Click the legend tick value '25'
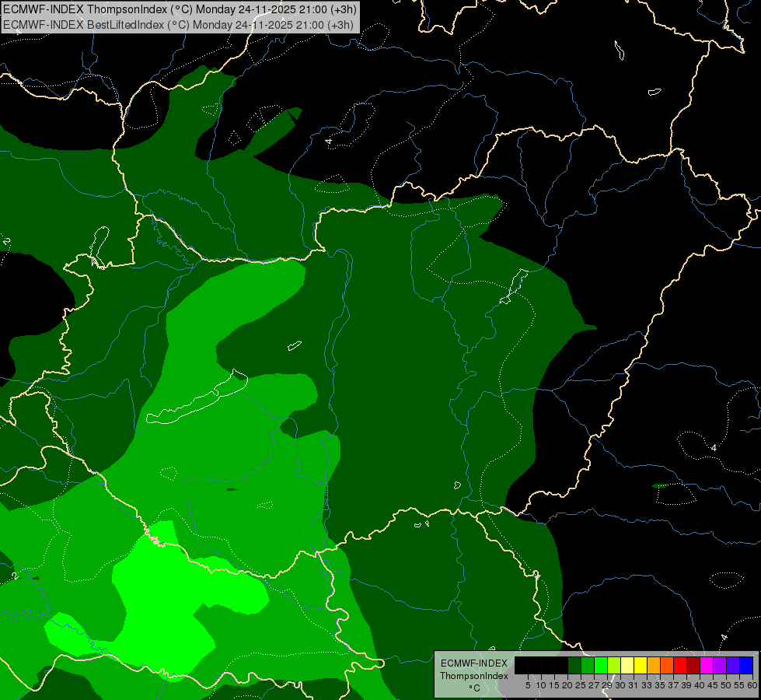The image size is (761, 700). 581,685
